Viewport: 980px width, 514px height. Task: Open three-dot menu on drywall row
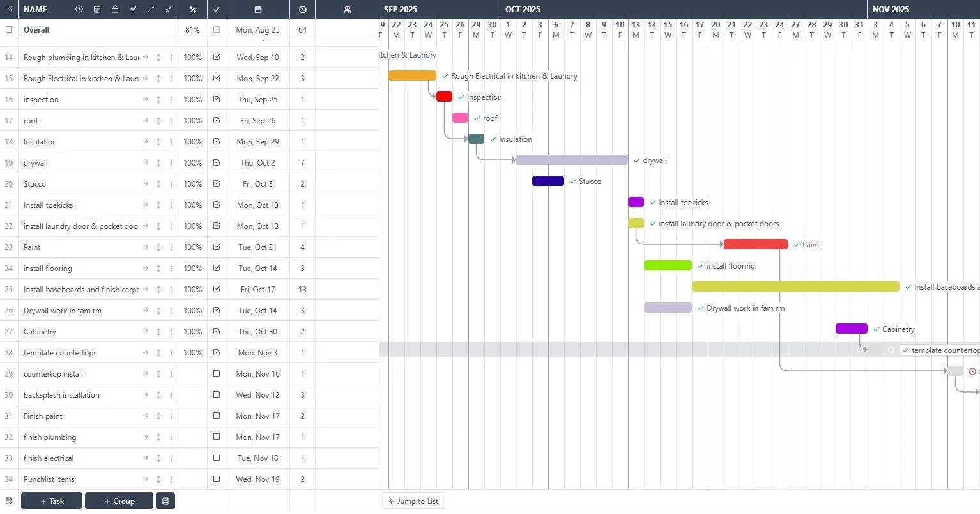tap(171, 162)
